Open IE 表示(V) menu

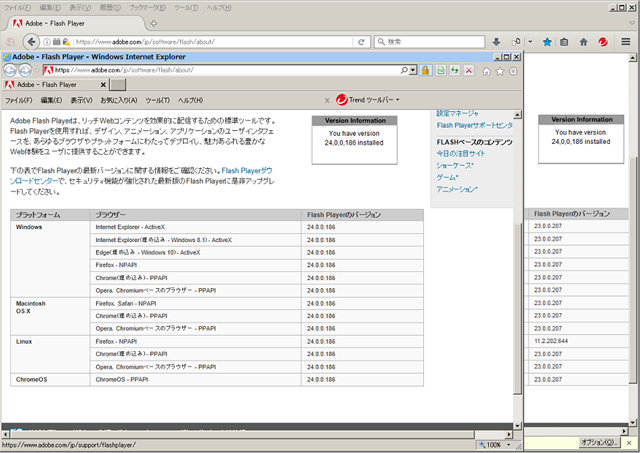[81, 100]
